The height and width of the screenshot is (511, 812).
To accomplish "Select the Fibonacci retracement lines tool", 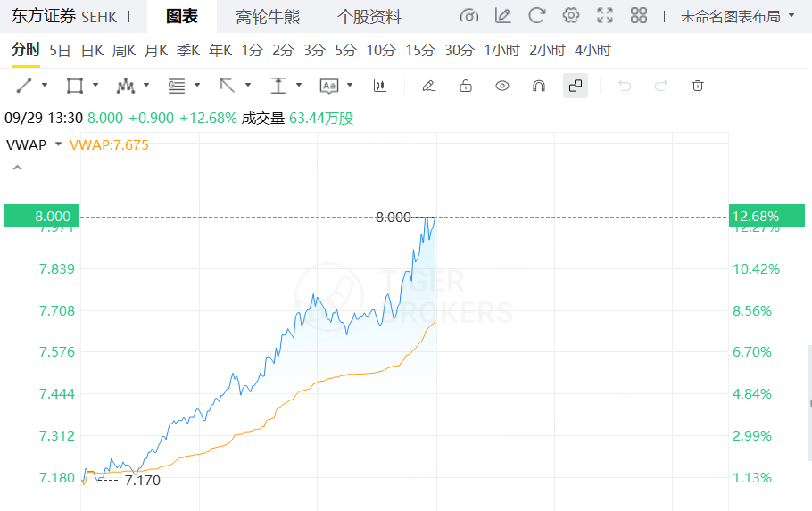I will click(176, 86).
